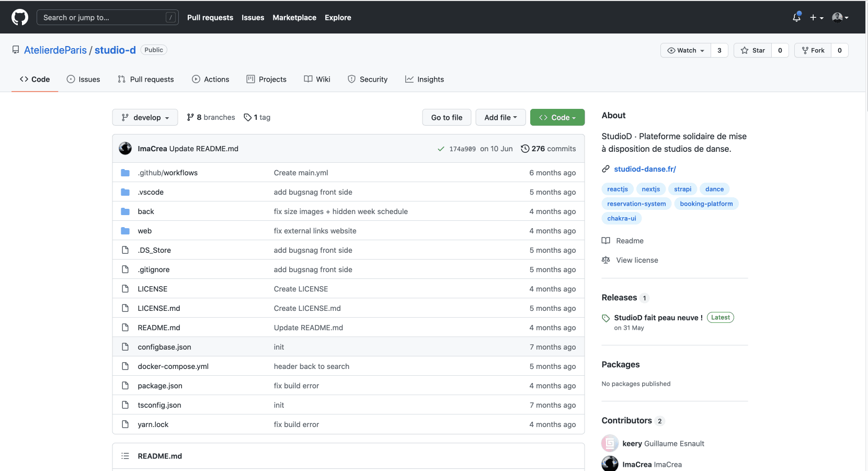Viewport: 868px width, 471px height.
Task: Switch to the repository Pull requests tab
Action: (x=146, y=79)
